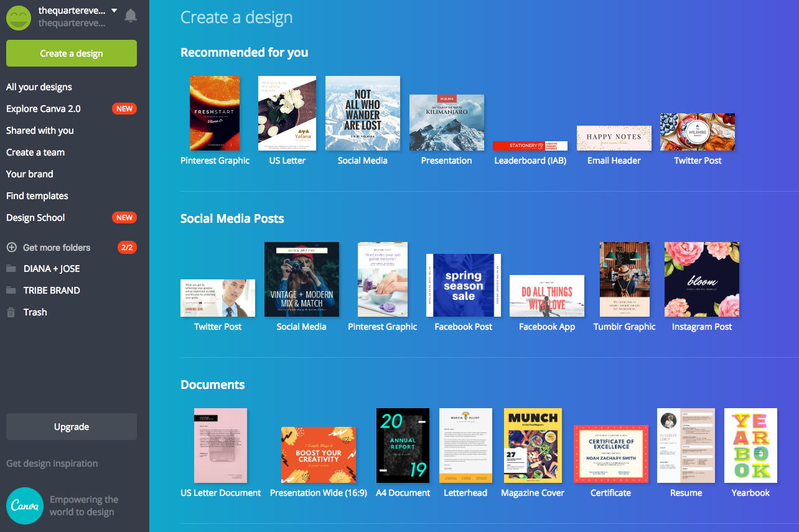The height and width of the screenshot is (532, 799).
Task: Choose the Leaderboard (IAB) stationery banner
Action: 530,146
